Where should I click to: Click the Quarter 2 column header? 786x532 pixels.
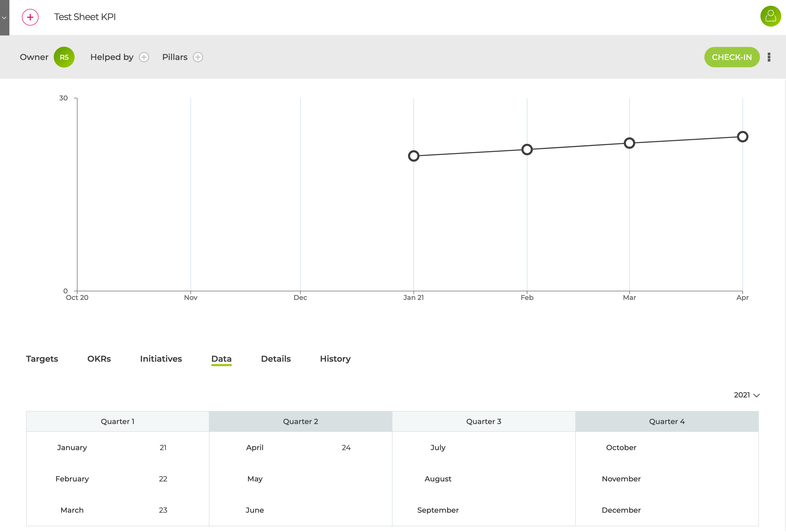[x=301, y=421]
